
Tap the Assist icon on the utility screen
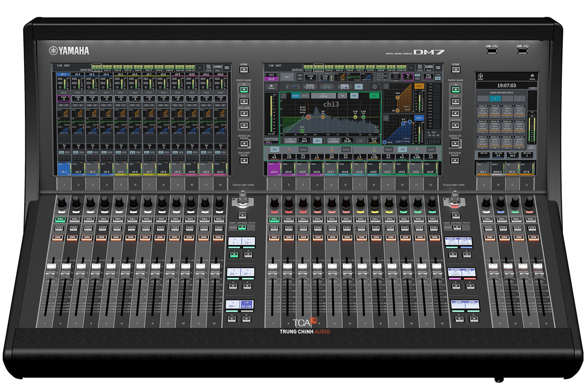pyautogui.click(x=480, y=76)
